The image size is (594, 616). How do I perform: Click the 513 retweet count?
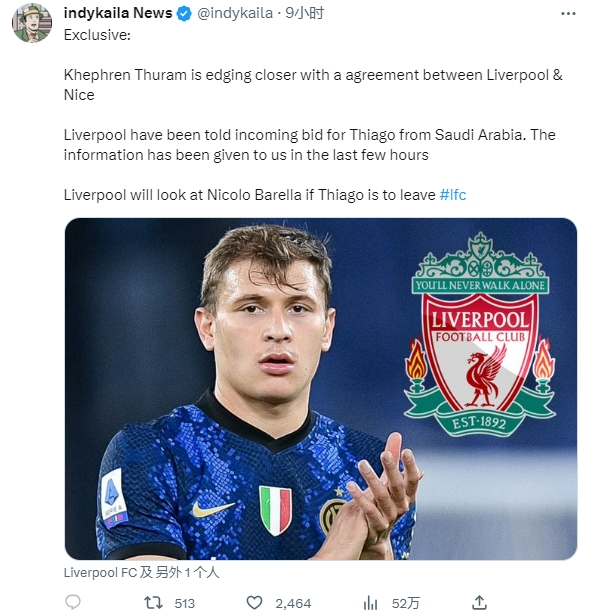pyautogui.click(x=185, y=603)
